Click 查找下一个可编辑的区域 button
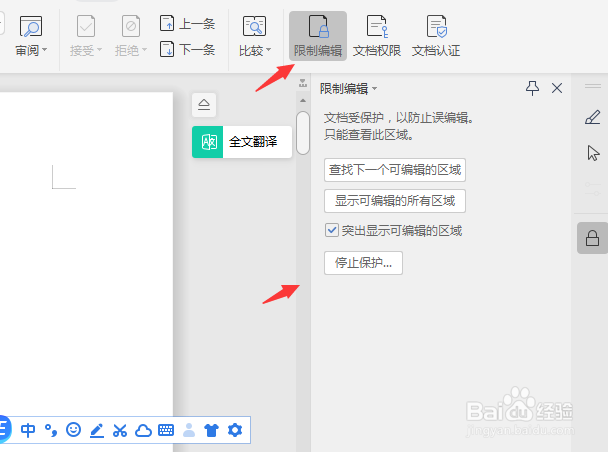The image size is (608, 452). (x=395, y=170)
